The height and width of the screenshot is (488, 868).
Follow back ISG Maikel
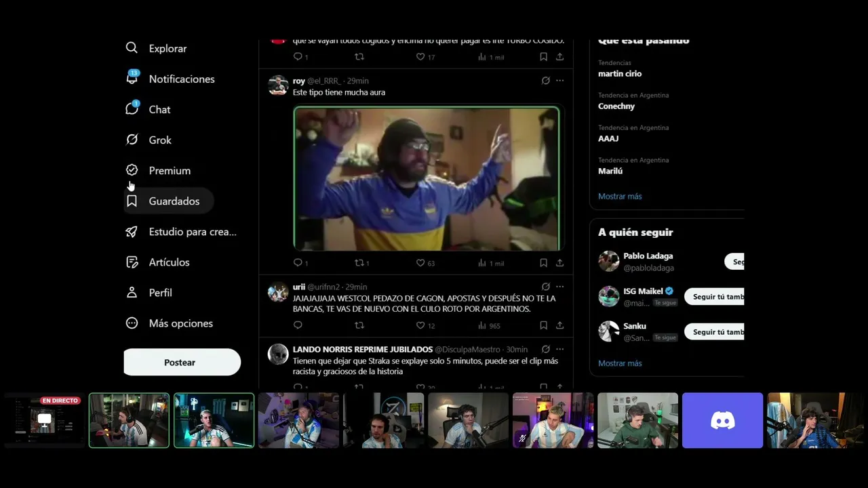(x=714, y=296)
